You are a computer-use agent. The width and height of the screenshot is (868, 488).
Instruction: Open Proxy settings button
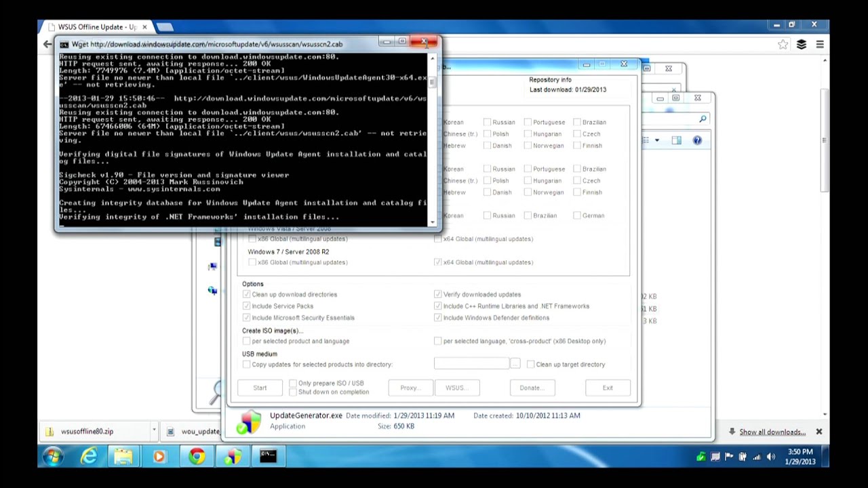pyautogui.click(x=411, y=388)
